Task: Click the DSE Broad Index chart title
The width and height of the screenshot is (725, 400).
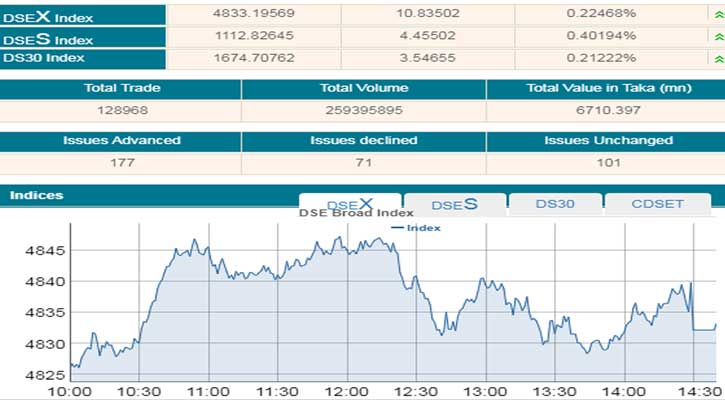Action: [x=357, y=213]
